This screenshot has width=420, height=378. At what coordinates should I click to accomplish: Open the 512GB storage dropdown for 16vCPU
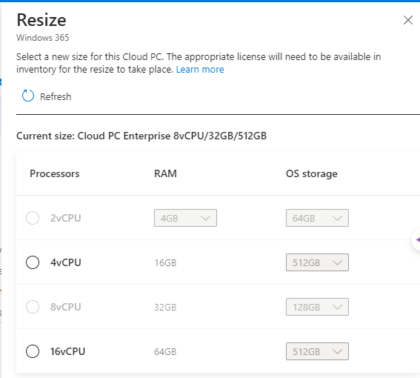[x=317, y=351]
